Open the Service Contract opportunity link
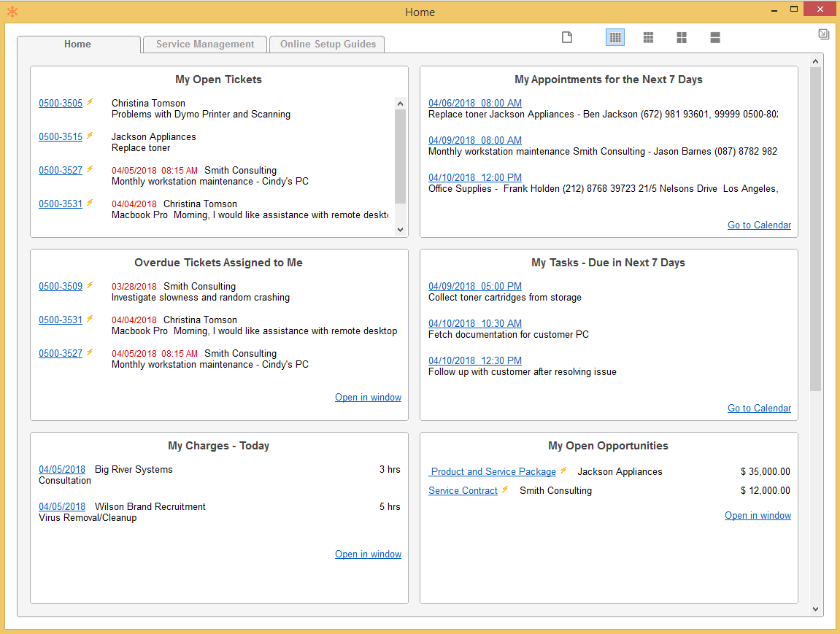This screenshot has width=840, height=634. (x=463, y=491)
